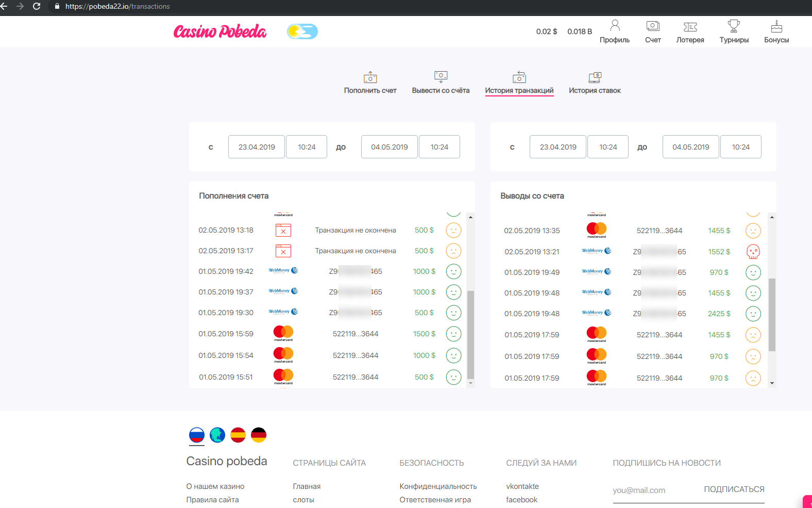Image resolution: width=812 pixels, height=508 pixels.
Task: Open Конфиденциальность footer link
Action: [438, 486]
